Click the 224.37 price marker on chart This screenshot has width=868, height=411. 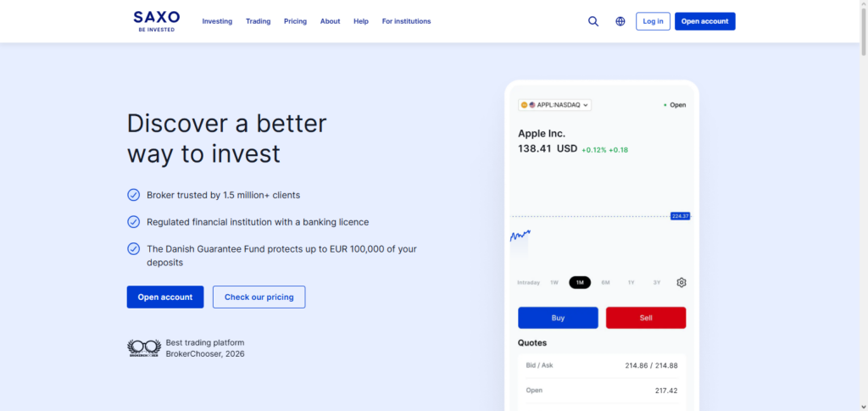click(x=680, y=216)
